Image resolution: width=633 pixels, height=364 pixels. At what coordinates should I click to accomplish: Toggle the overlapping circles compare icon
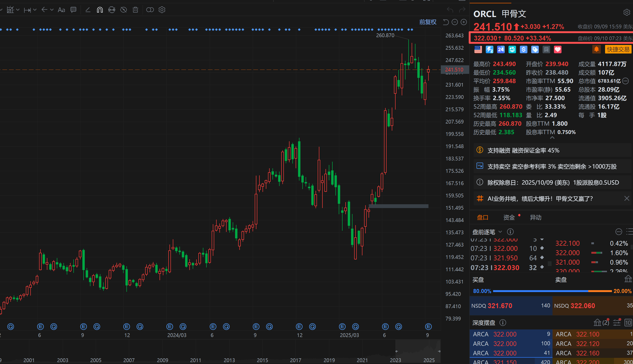coord(150,10)
